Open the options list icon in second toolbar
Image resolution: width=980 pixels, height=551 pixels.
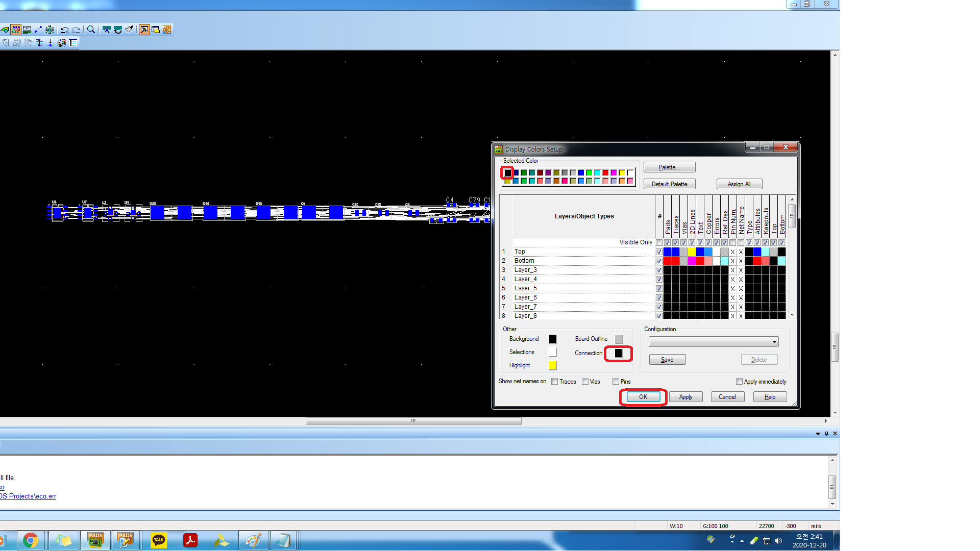[x=73, y=43]
